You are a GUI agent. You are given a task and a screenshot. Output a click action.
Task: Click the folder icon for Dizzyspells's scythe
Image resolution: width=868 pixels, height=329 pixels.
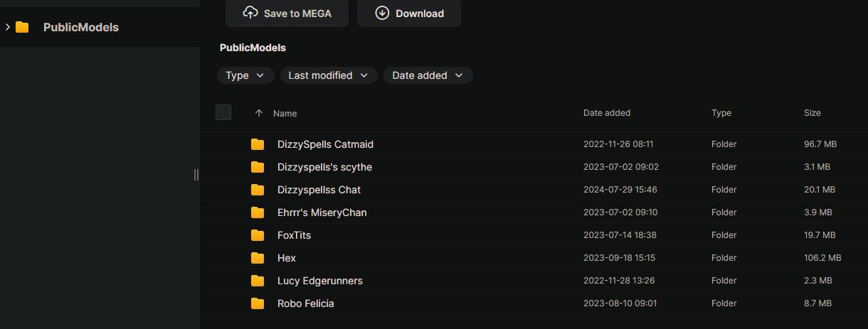pyautogui.click(x=258, y=167)
